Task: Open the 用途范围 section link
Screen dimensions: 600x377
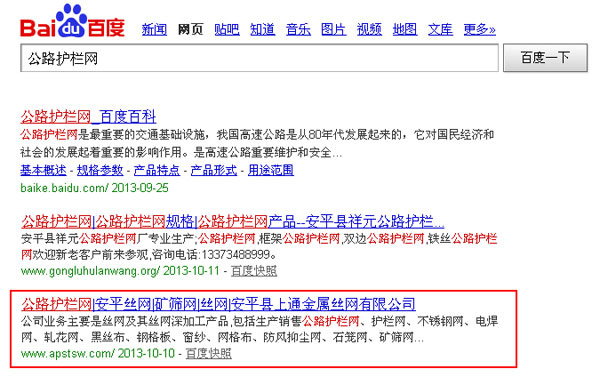Action: (x=271, y=170)
